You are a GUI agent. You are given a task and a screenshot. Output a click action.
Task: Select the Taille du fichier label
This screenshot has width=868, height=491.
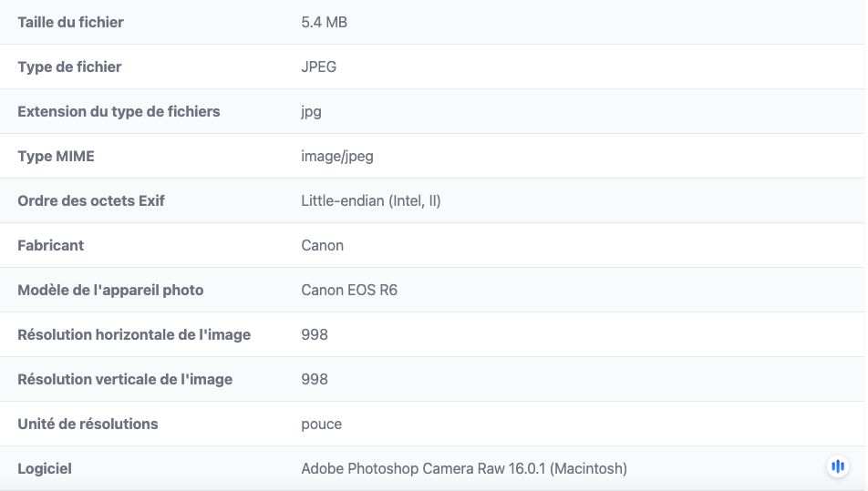click(70, 22)
